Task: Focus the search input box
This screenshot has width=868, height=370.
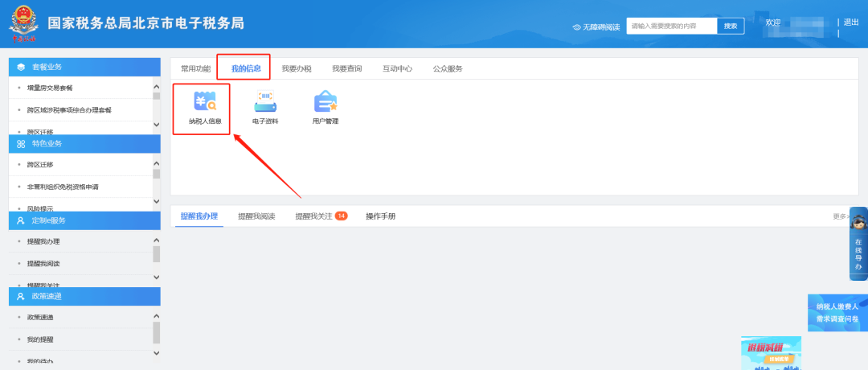Action: point(671,26)
